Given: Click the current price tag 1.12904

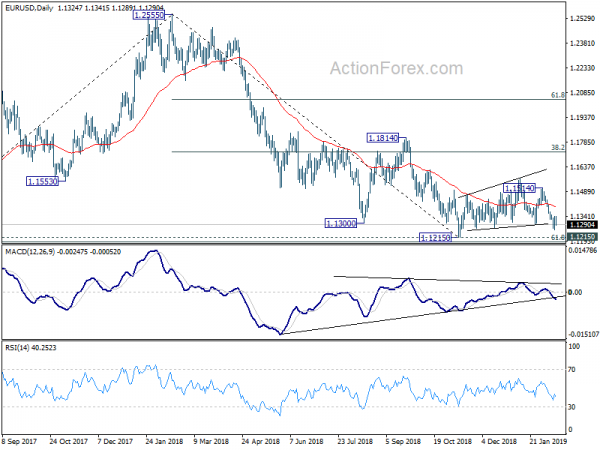Looking at the screenshot, I should [x=582, y=225].
